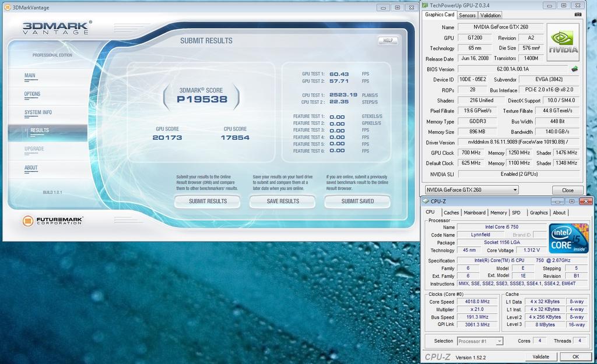Click the 3DMark Vantage logo
The width and height of the screenshot is (597, 364).
pyautogui.click(x=57, y=28)
